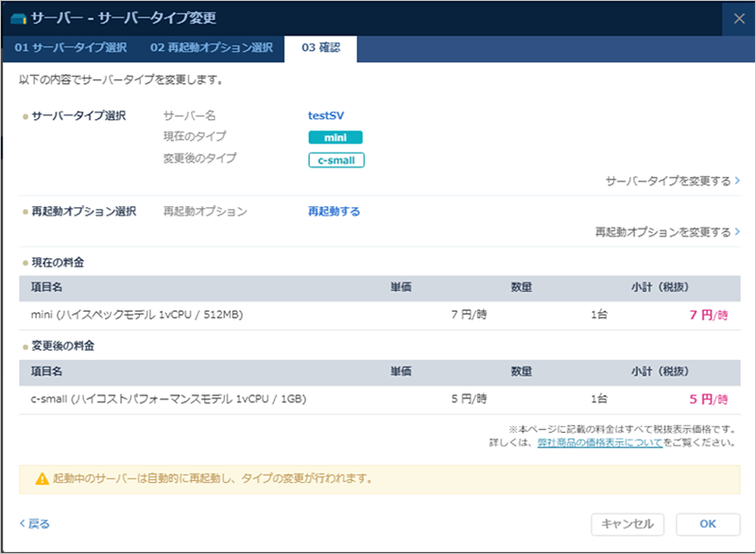Open the 再起動オプションを変更する link

click(x=666, y=232)
